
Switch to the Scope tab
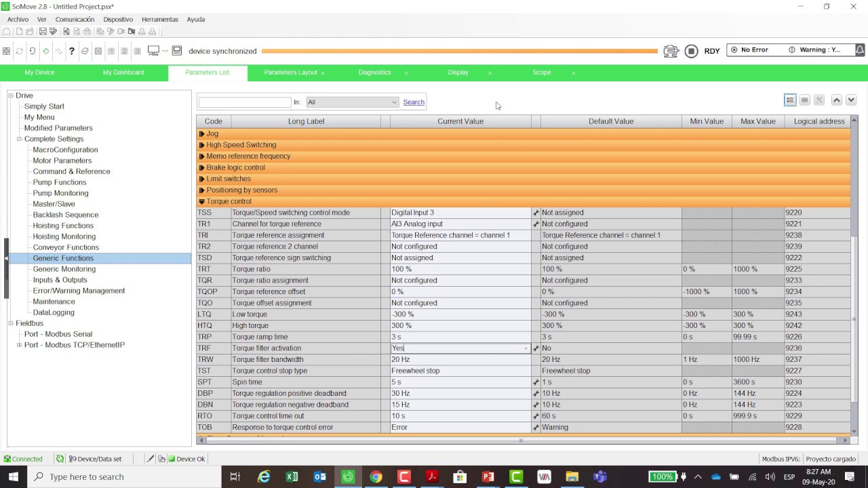(x=542, y=73)
